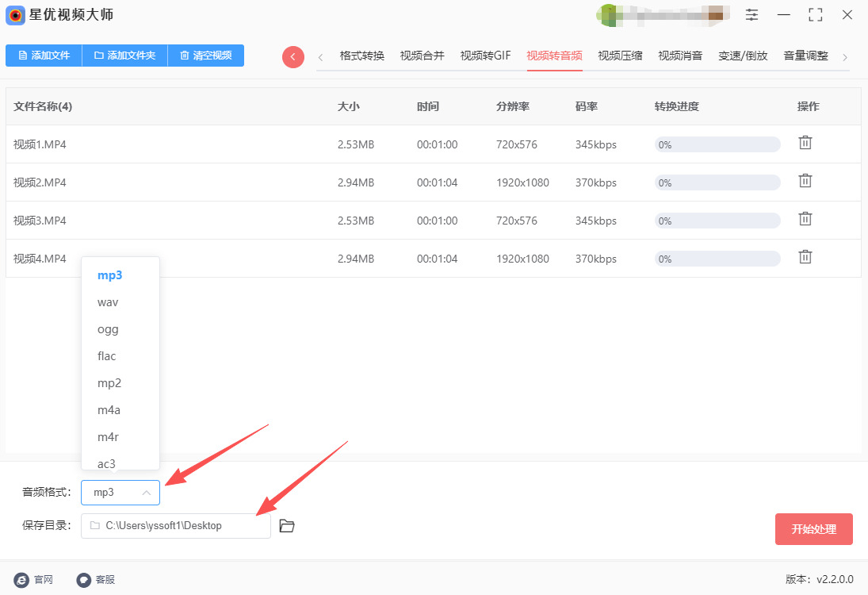Click the 添加文件夹 button

point(125,56)
